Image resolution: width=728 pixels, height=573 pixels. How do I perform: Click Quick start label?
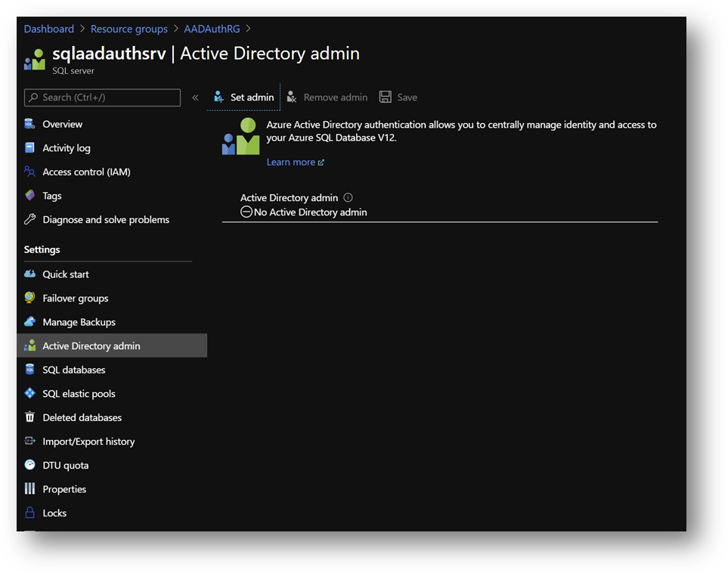point(66,274)
